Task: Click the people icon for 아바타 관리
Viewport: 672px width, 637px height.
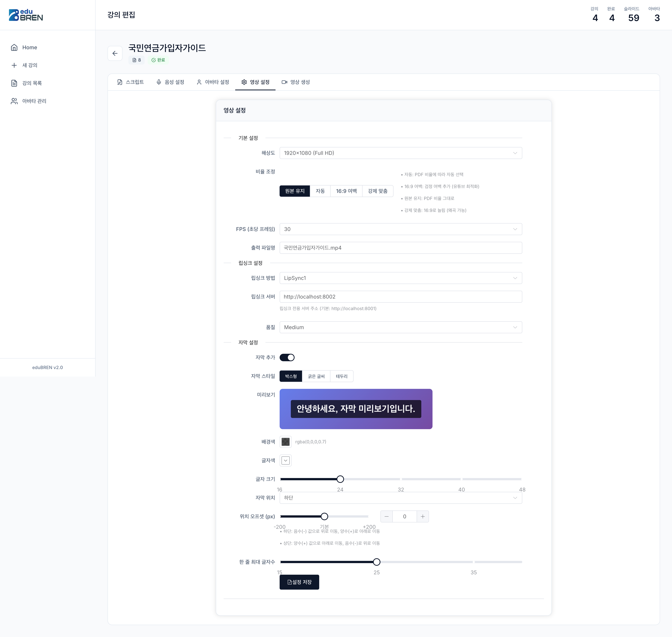Action: (x=14, y=101)
